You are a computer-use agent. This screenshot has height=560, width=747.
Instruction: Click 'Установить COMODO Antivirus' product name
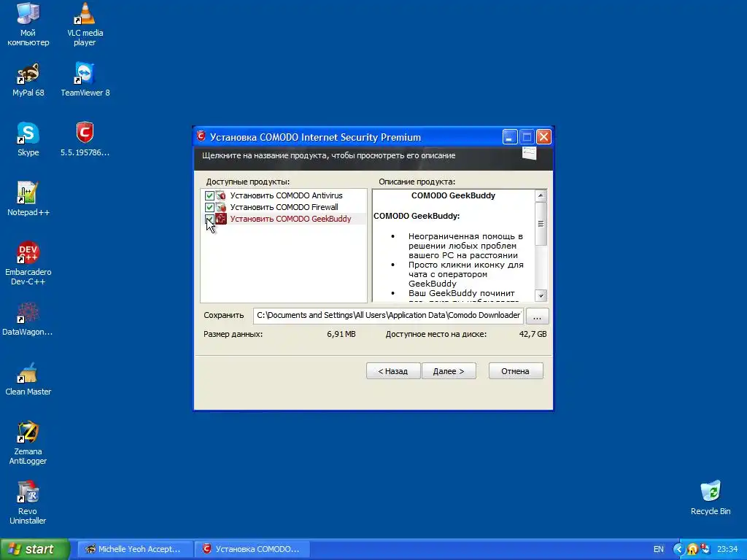tap(286, 195)
